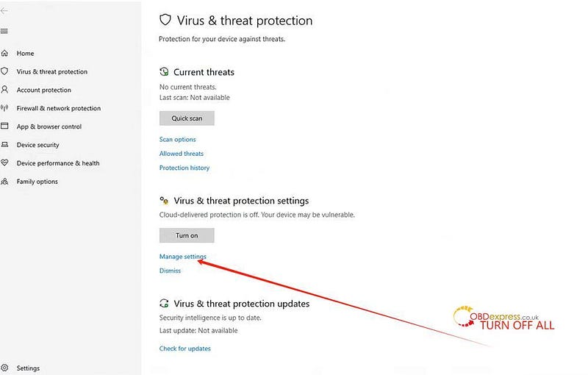The width and height of the screenshot is (588, 375).
Task: Check for updates link
Action: pos(185,349)
